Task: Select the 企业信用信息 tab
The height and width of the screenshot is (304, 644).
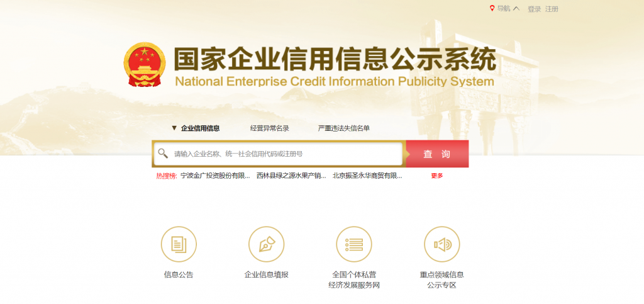Action: pyautogui.click(x=200, y=128)
